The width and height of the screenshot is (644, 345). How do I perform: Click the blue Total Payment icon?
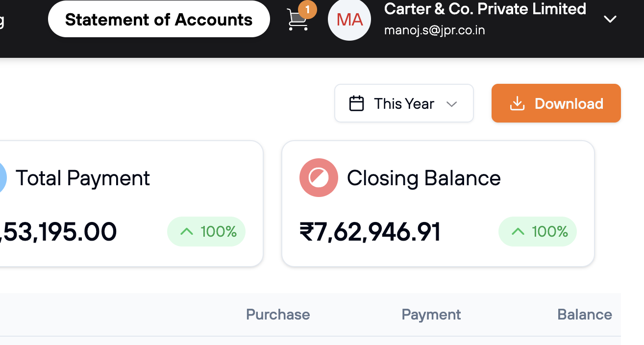pyautogui.click(x=2, y=177)
